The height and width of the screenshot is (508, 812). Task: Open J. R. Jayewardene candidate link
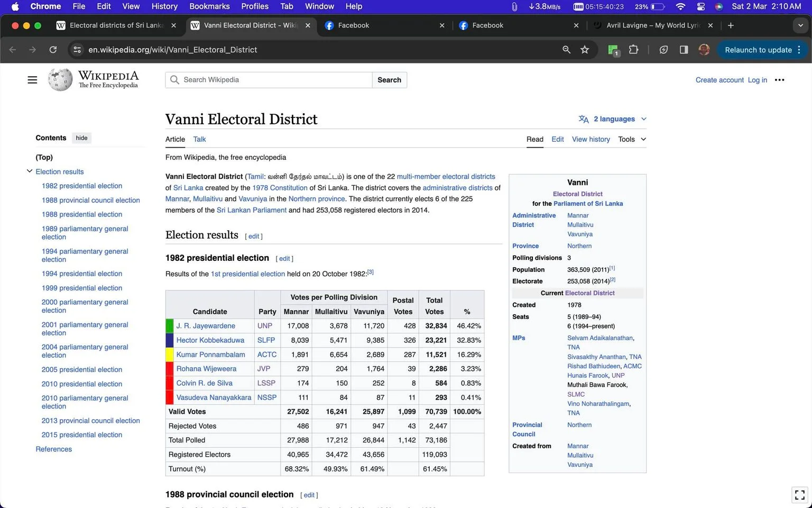[x=206, y=326]
